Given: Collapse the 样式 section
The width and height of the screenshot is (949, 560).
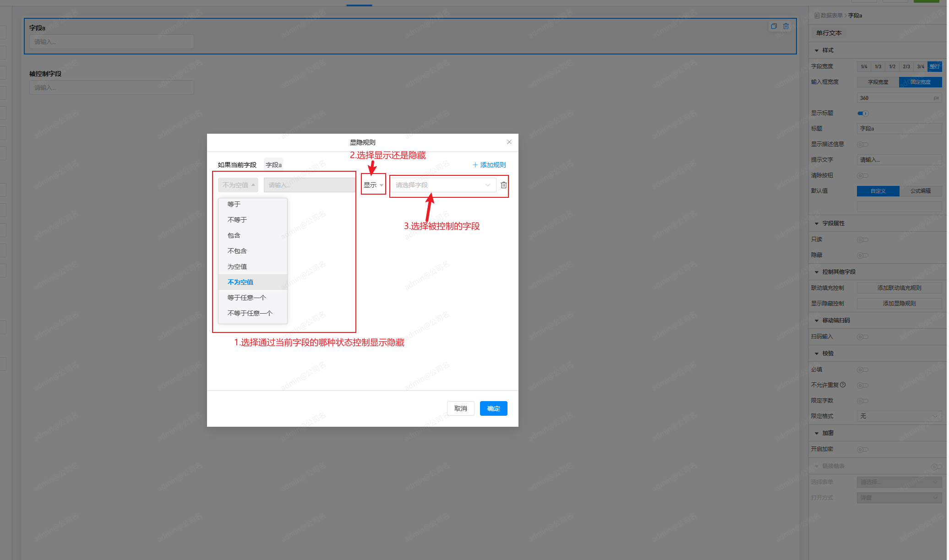Looking at the screenshot, I should click(x=817, y=50).
